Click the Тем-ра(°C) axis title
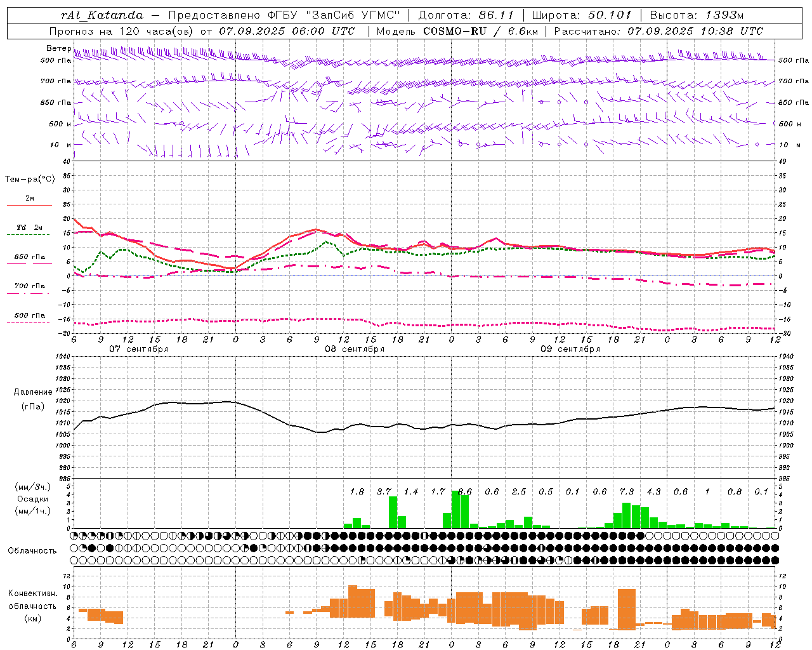 pyautogui.click(x=30, y=180)
